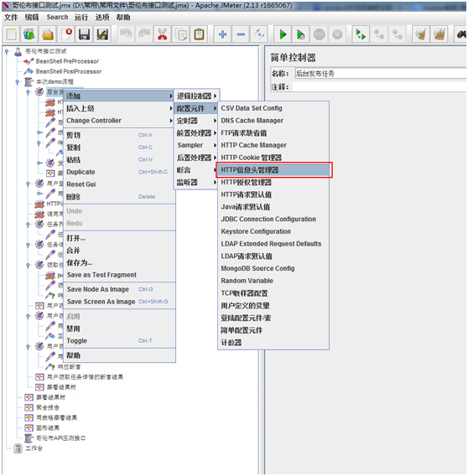Click the 注释 input field

[380, 87]
